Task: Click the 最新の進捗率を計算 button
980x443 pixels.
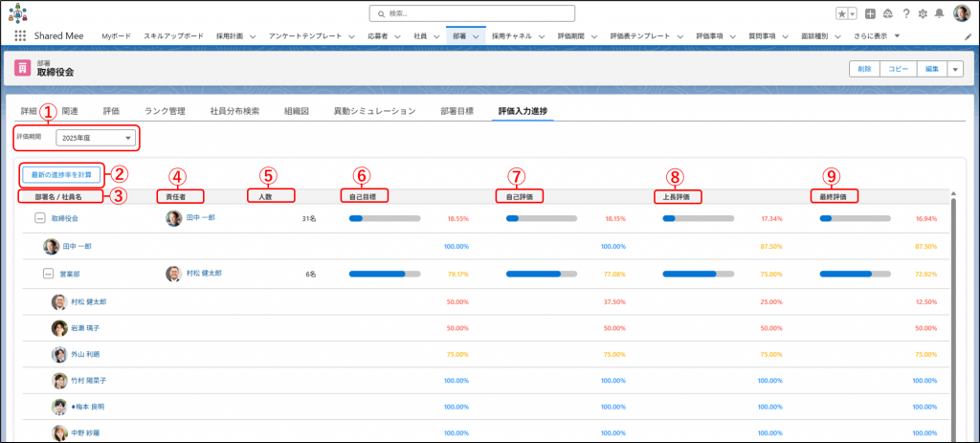Action: point(61,175)
